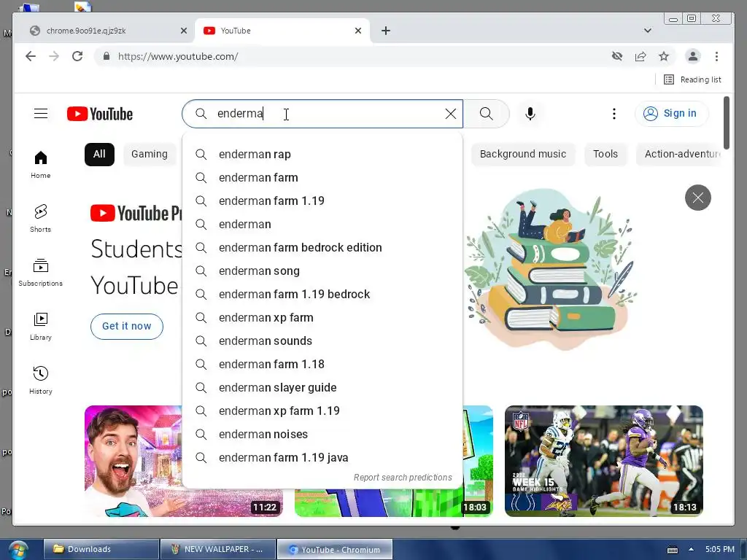
Task: Click the padlock site info icon
Action: point(107,56)
